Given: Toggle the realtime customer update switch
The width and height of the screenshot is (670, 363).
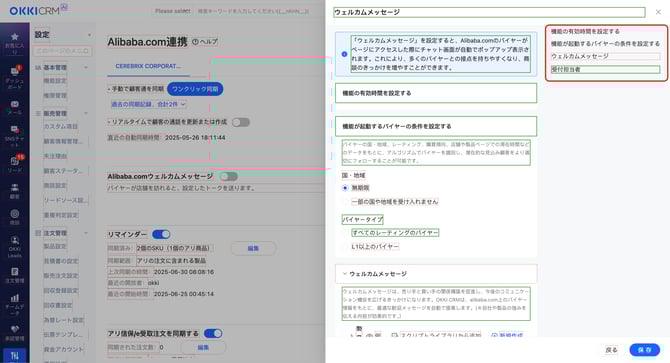Looking at the screenshot, I should 241,122.
